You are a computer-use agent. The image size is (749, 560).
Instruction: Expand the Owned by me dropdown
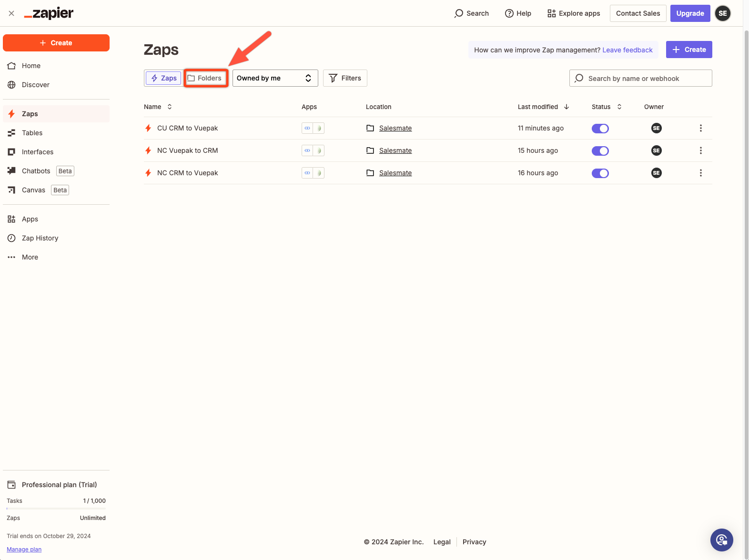pos(275,78)
